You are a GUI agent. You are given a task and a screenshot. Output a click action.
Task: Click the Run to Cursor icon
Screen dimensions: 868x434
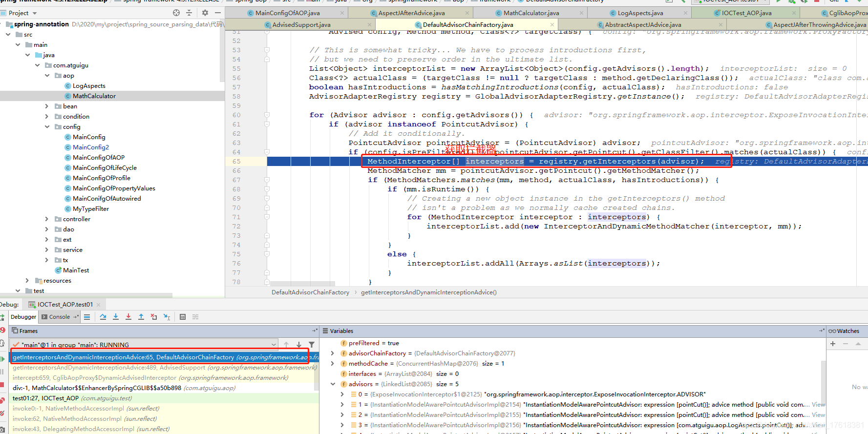pos(167,317)
